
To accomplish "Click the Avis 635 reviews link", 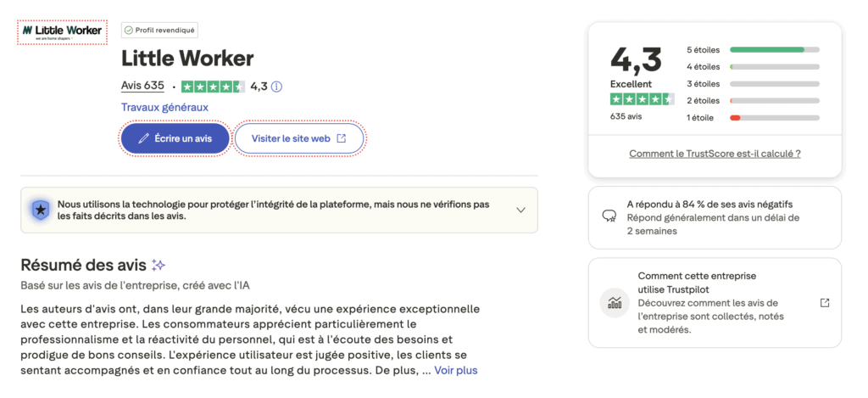I will (142, 86).
